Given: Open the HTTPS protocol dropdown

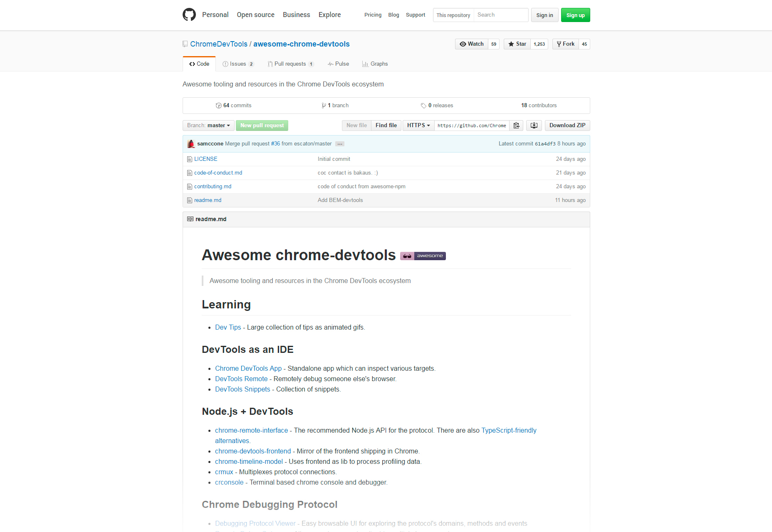Looking at the screenshot, I should [x=418, y=126].
